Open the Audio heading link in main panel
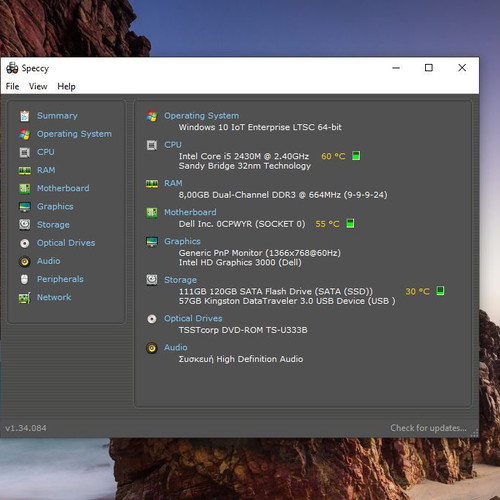 click(x=175, y=347)
